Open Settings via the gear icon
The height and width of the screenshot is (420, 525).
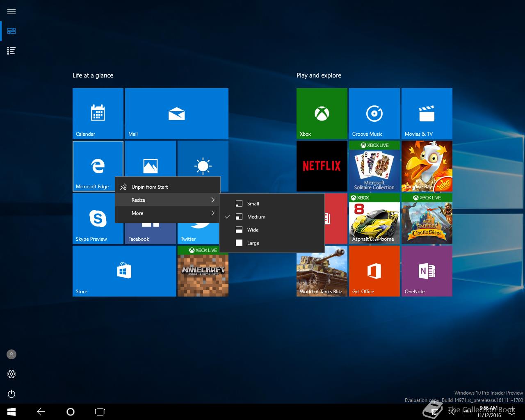[x=11, y=374]
